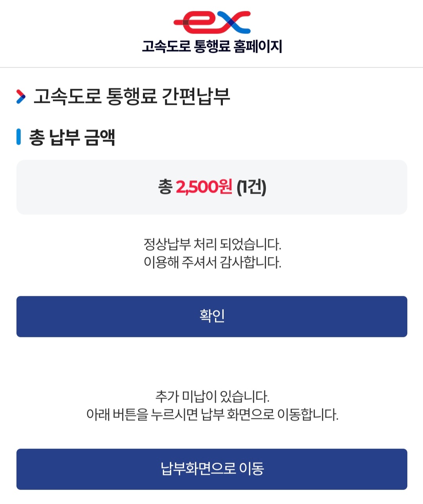
Task: Tap the horizontal divider under the header
Action: (x=211, y=67)
